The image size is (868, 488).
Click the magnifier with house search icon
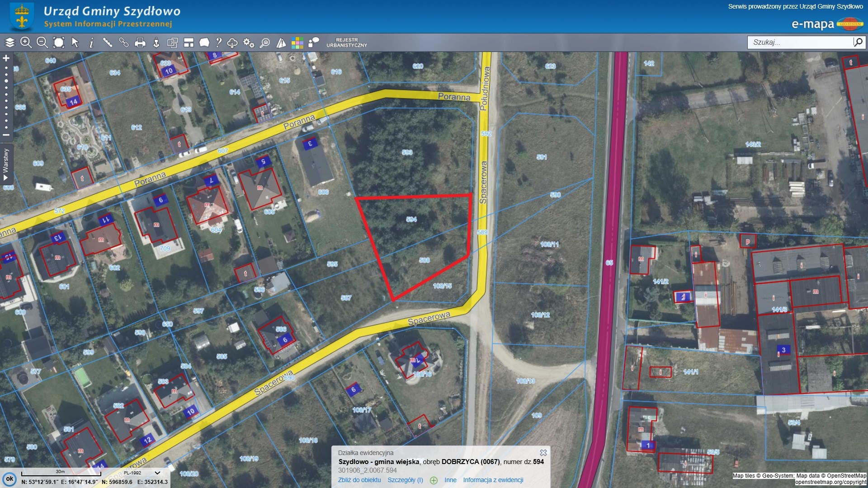265,42
